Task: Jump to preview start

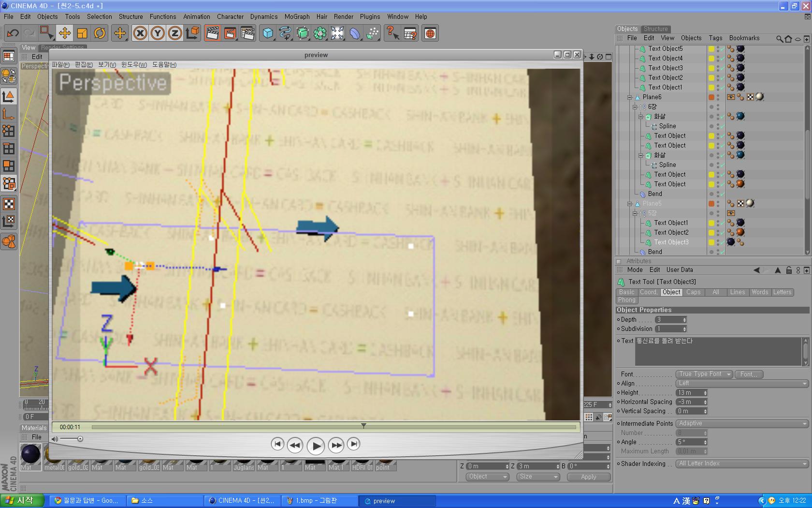Action: (x=277, y=444)
